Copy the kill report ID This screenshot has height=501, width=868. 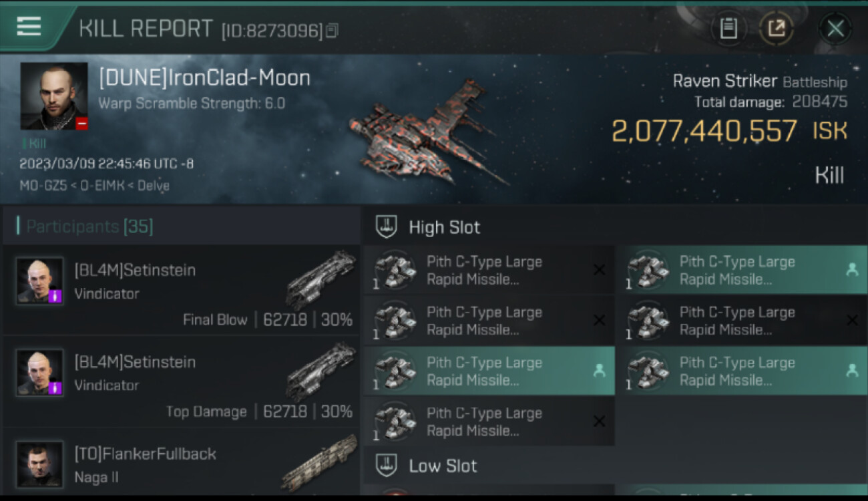333,30
